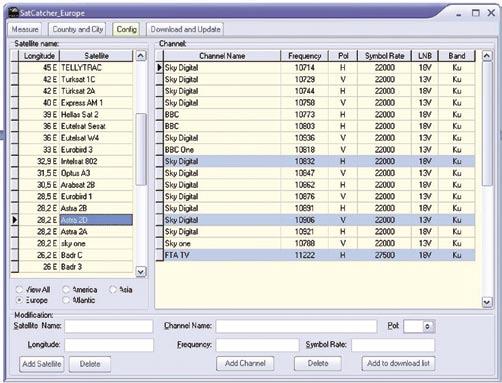Focus the Symbol Rate input field

(x=393, y=345)
